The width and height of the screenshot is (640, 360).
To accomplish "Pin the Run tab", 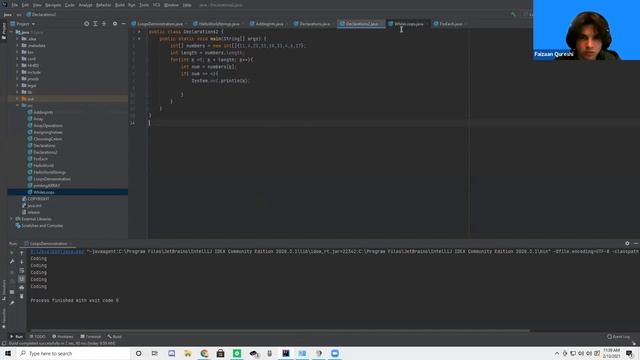I will click(12, 303).
